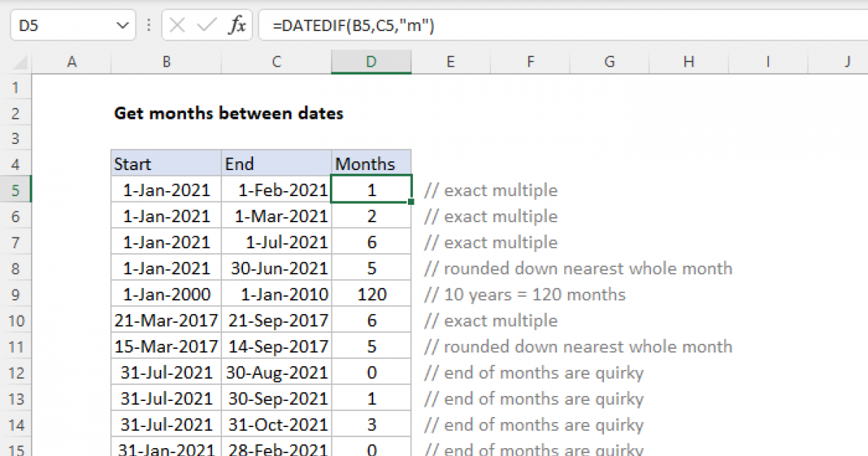The width and height of the screenshot is (868, 456).
Task: Click the Start header cell
Action: (x=166, y=164)
